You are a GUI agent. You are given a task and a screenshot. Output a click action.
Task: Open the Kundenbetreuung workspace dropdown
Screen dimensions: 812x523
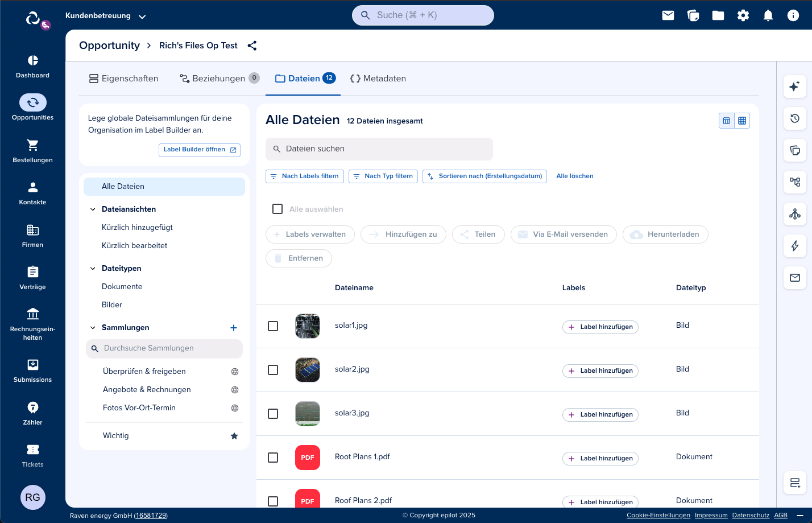click(142, 16)
